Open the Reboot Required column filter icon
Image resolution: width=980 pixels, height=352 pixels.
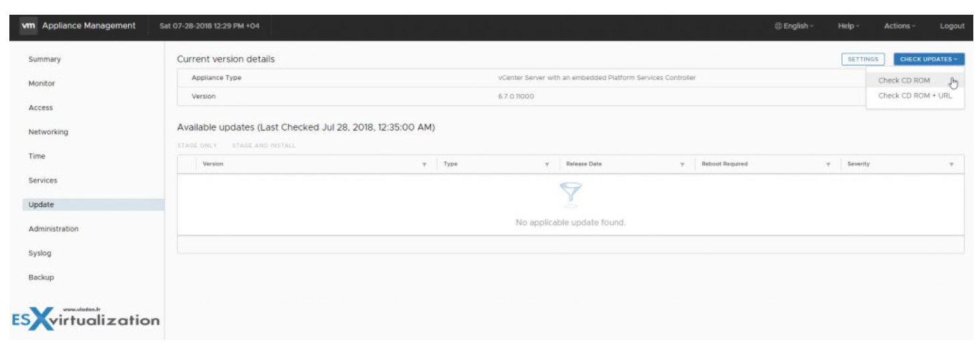(828, 165)
